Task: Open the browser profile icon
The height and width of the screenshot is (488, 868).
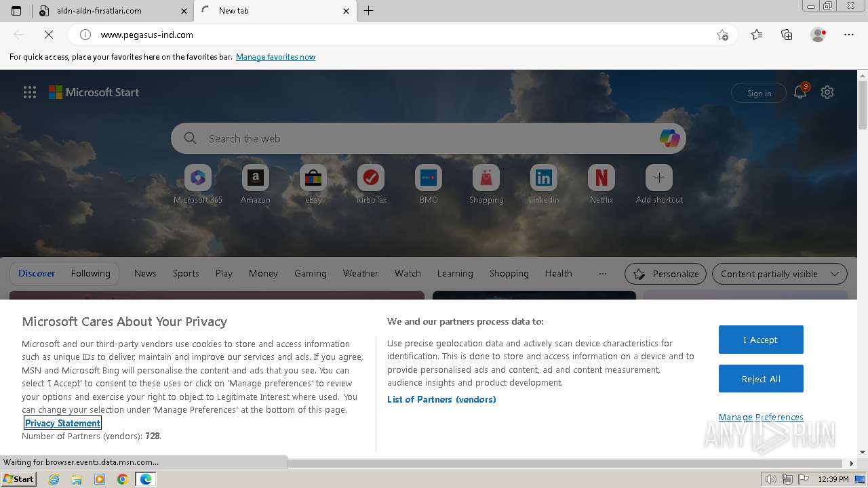Action: (818, 35)
